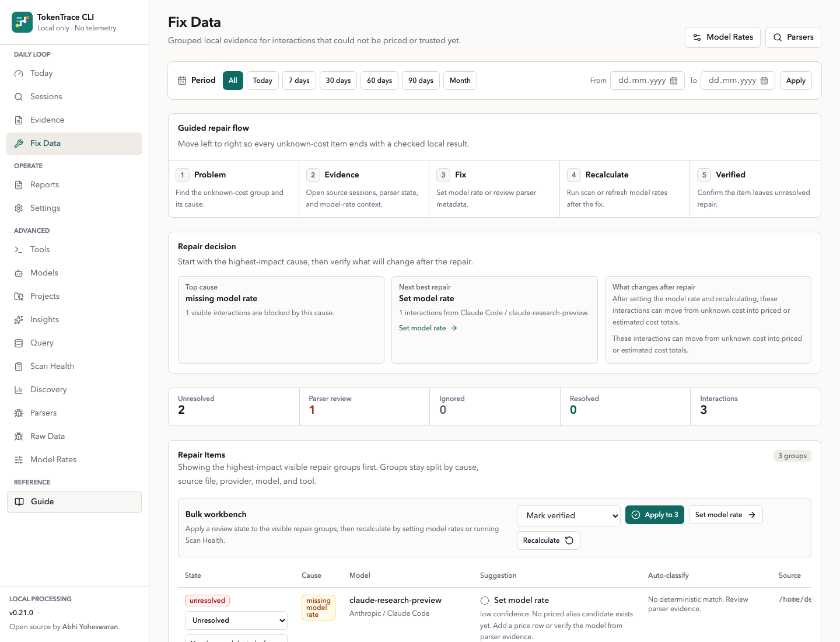Image resolution: width=840 pixels, height=642 pixels.
Task: Select the 7 days period filter
Action: [x=299, y=81]
